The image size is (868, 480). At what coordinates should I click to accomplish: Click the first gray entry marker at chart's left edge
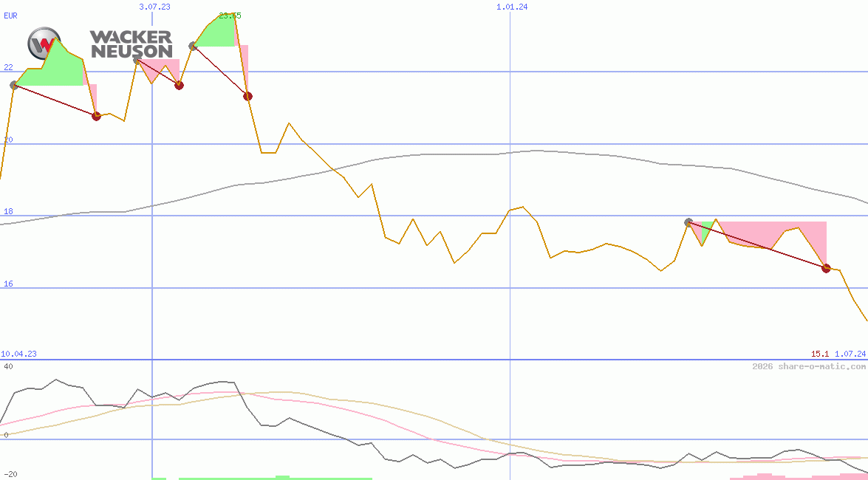14,86
